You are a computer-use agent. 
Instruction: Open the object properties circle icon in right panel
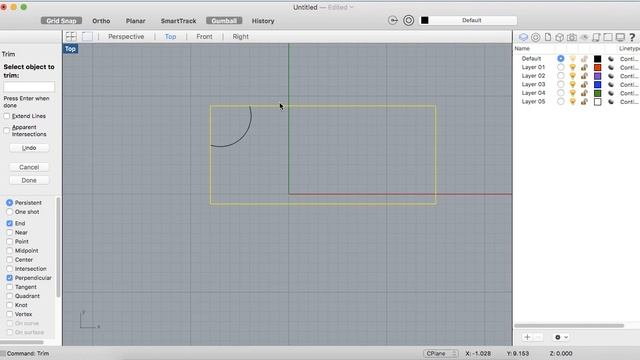tap(536, 37)
